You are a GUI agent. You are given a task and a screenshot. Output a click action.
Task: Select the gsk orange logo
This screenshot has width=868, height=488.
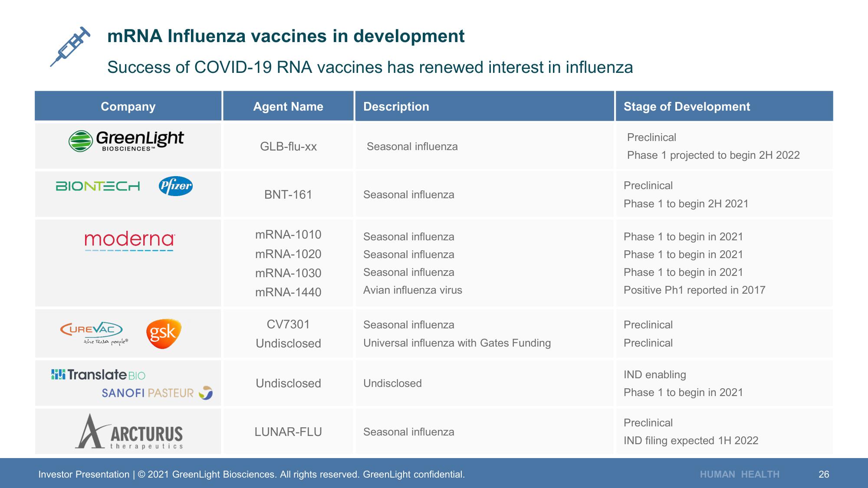click(164, 334)
